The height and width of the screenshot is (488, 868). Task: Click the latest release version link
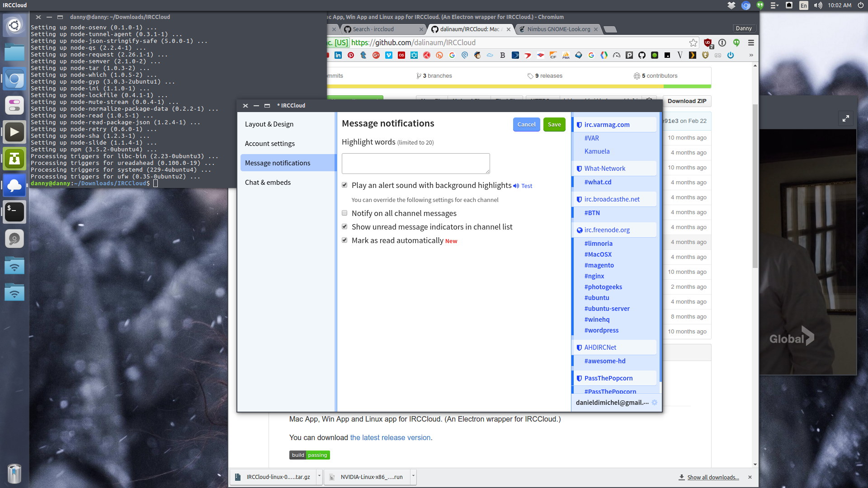pos(390,438)
